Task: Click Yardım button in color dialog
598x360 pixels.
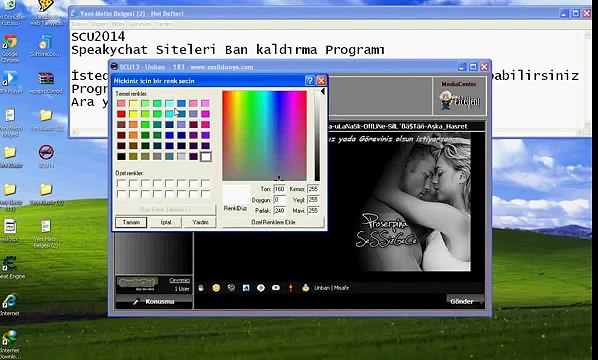Action: tap(200, 222)
